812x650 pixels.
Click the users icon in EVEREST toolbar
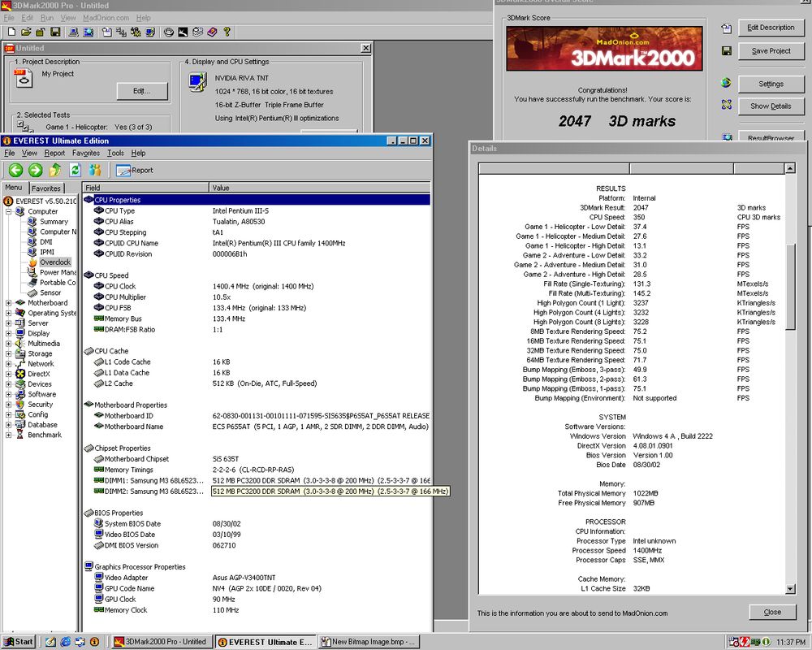click(95, 170)
